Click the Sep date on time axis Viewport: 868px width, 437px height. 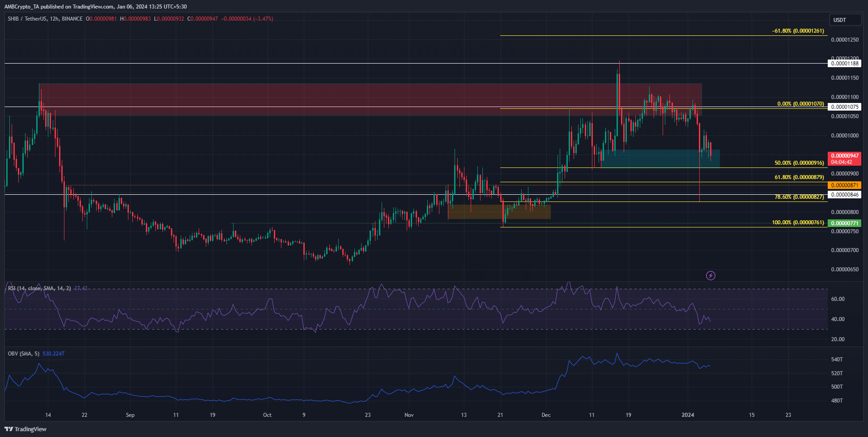coord(130,415)
